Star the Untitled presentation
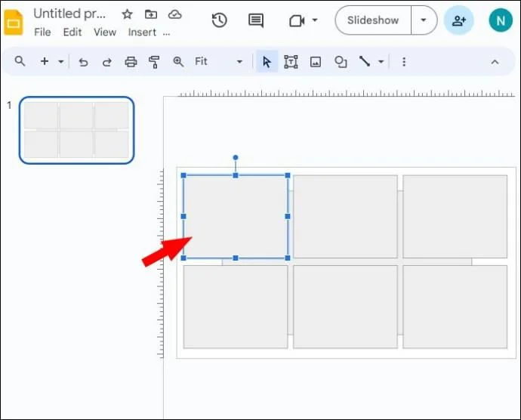This screenshot has height=420, width=521. pyautogui.click(x=127, y=14)
